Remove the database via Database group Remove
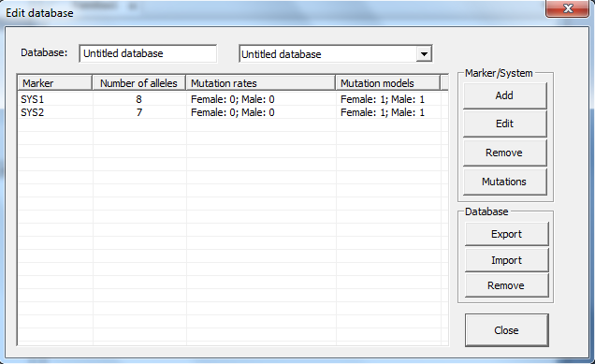This screenshot has height=364, width=595. [x=506, y=285]
